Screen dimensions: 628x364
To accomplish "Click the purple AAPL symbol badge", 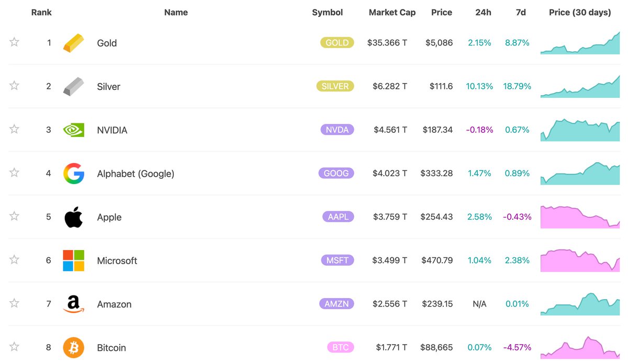I will [x=338, y=217].
